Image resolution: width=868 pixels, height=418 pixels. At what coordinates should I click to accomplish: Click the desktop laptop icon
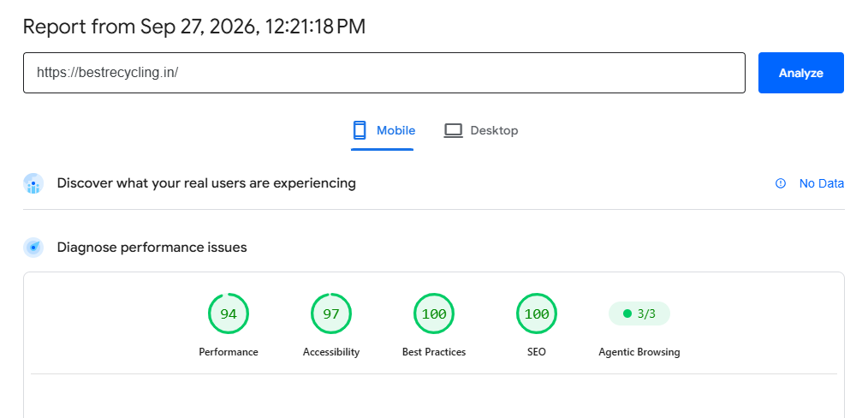click(454, 131)
